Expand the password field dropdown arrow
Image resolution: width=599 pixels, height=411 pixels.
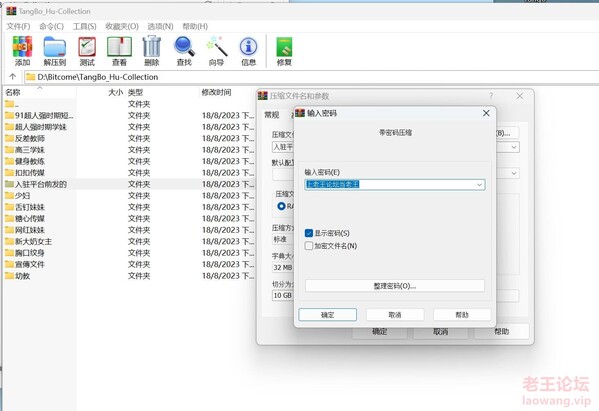pos(479,184)
